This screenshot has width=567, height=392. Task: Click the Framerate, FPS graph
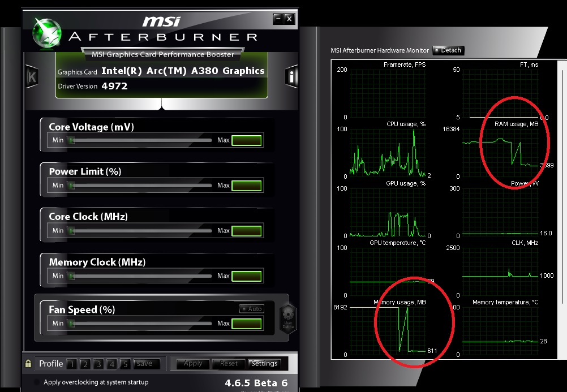tap(388, 94)
